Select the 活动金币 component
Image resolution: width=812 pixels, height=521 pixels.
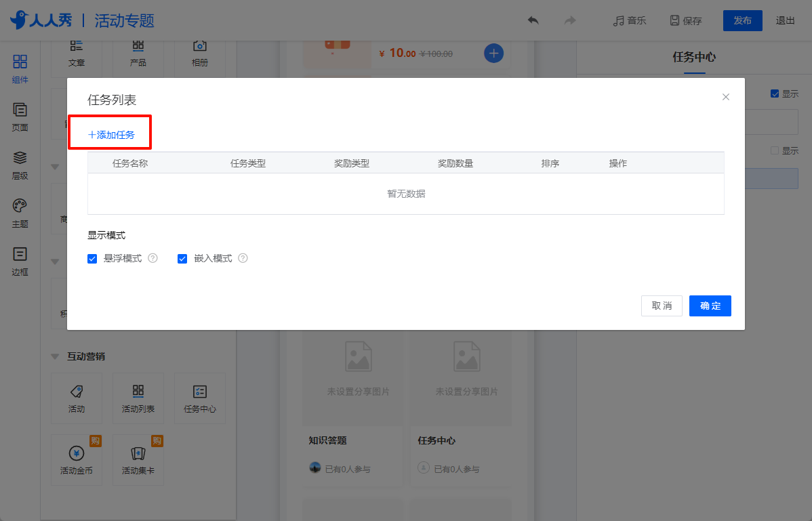click(x=76, y=460)
